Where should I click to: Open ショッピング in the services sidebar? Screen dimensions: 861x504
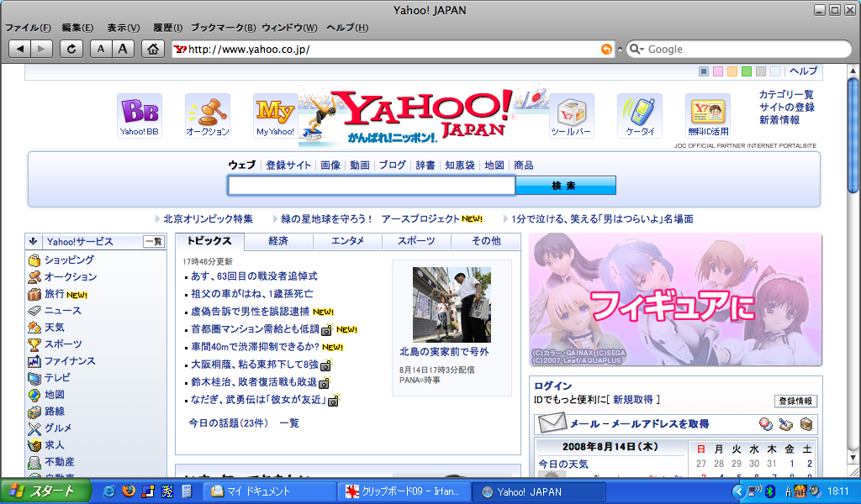click(x=69, y=260)
